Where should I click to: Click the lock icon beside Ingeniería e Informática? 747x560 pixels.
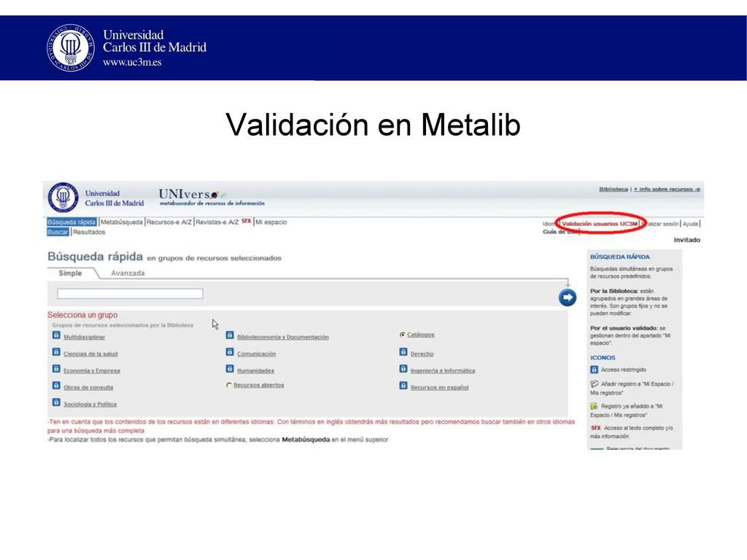[x=403, y=369]
